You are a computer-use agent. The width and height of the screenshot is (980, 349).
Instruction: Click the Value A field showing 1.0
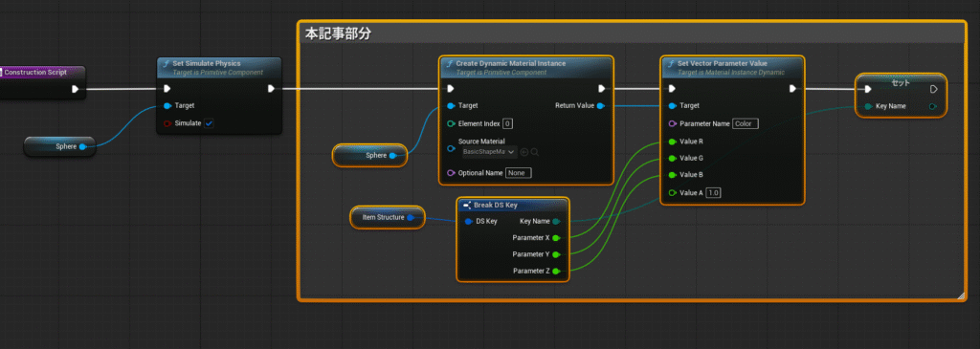pyautogui.click(x=713, y=193)
